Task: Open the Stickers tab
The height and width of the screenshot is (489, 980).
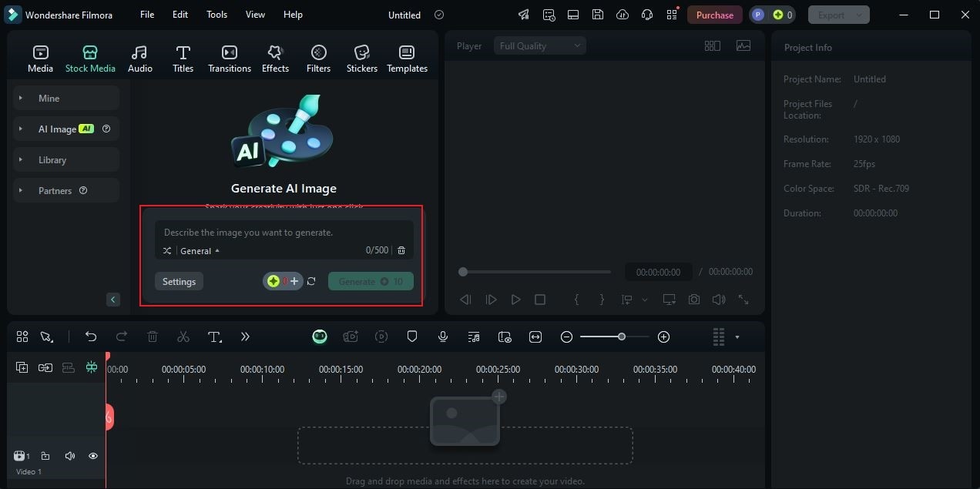Action: [361, 59]
